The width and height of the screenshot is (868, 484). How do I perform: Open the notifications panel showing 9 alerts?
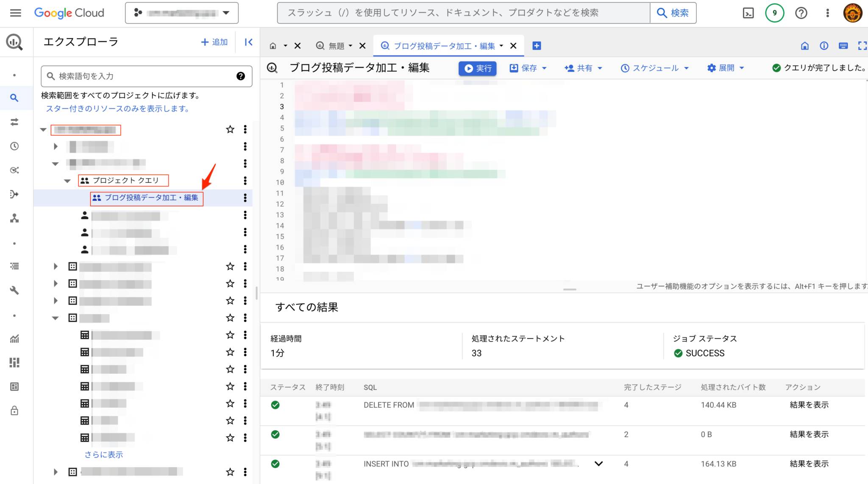click(x=774, y=13)
